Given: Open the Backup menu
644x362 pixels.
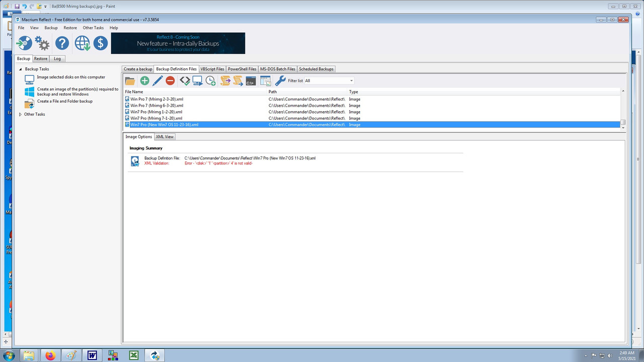Looking at the screenshot, I should (51, 28).
